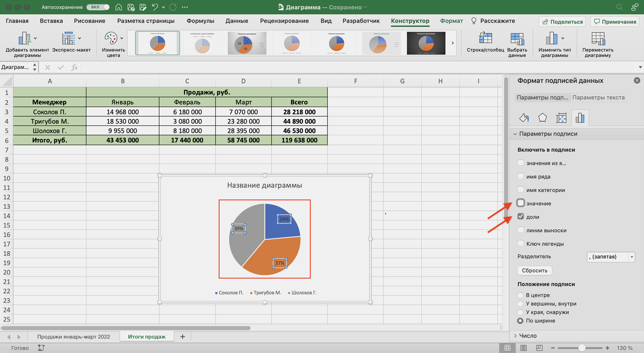Open Size & Properties pane icon
This screenshot has height=353, width=644.
561,118
